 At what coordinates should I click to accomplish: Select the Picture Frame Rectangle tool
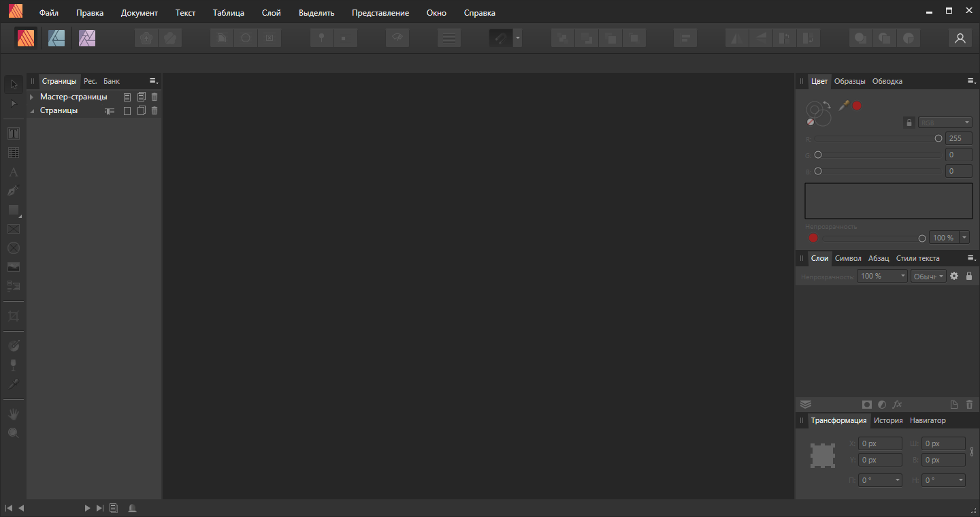click(14, 229)
